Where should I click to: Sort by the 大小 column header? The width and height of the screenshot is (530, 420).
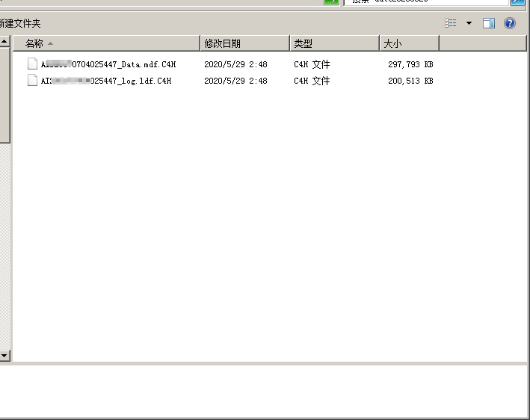click(410, 43)
